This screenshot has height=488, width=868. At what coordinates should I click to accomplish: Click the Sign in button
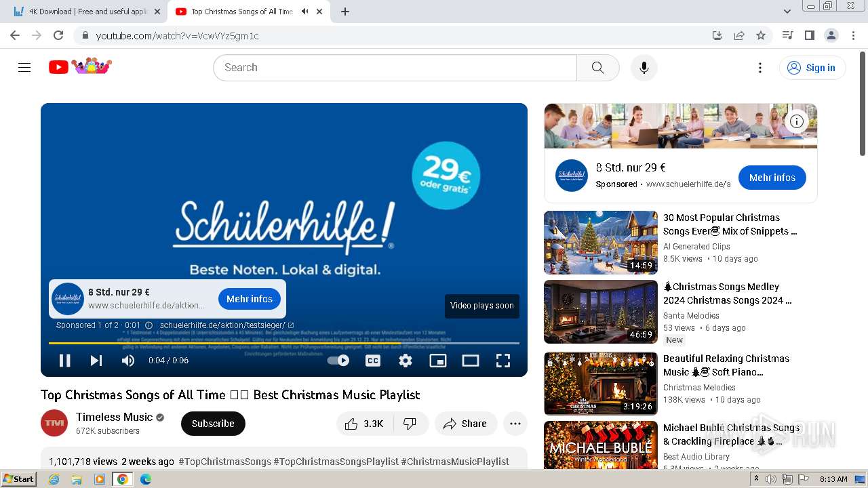(x=812, y=67)
